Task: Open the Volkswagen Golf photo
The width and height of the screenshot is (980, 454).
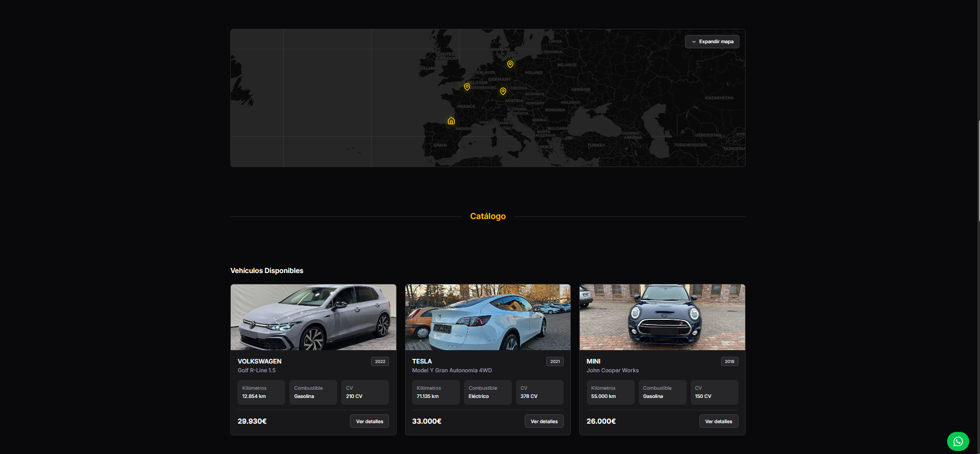Action: (x=313, y=317)
